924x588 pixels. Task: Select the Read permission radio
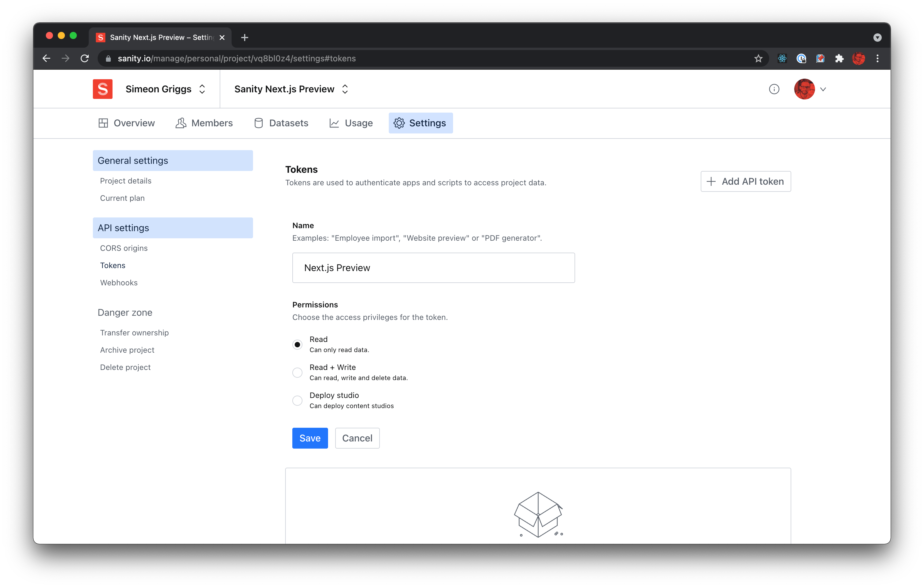coord(297,345)
